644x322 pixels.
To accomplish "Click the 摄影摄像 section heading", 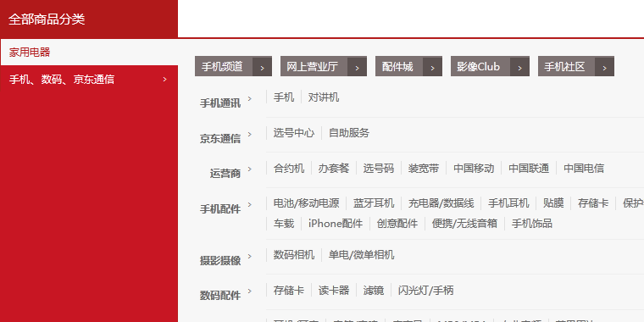I will point(220,260).
